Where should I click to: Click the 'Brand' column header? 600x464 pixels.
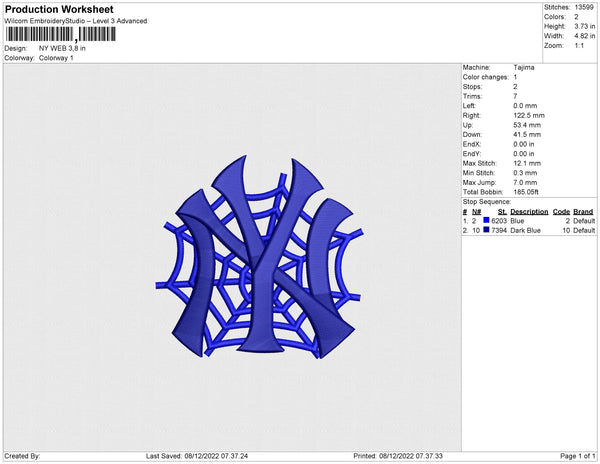(583, 212)
